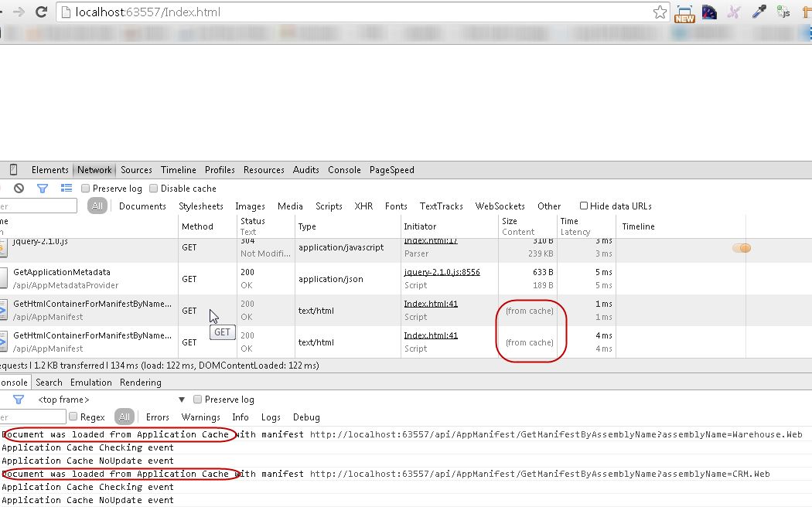812x517 pixels.
Task: Open the NEW screenshot extension icon
Action: (684, 13)
